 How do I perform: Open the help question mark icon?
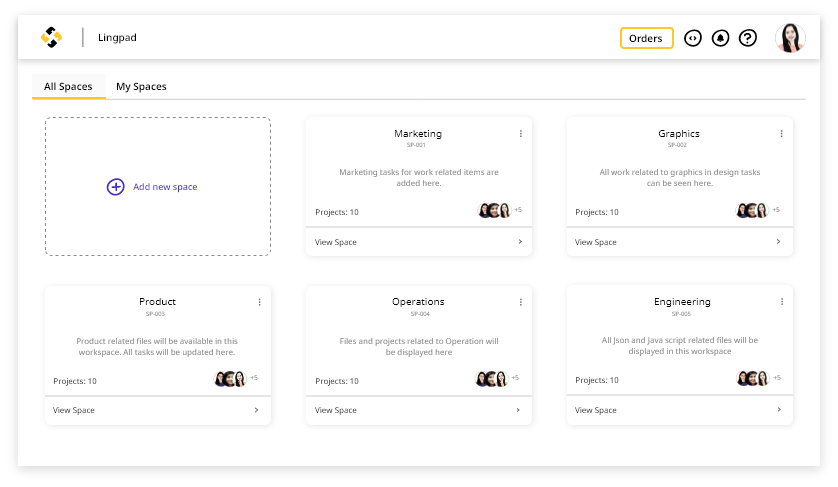point(748,38)
